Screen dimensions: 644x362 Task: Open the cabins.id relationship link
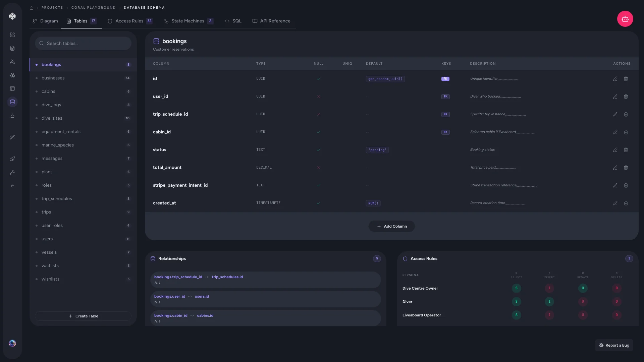(x=205, y=315)
